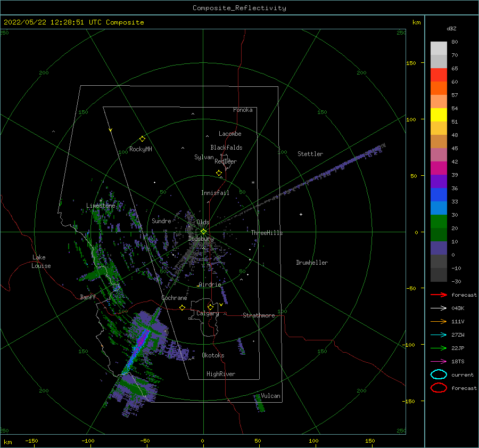
Task: Click the Lake Louise label
Action: 41,262
